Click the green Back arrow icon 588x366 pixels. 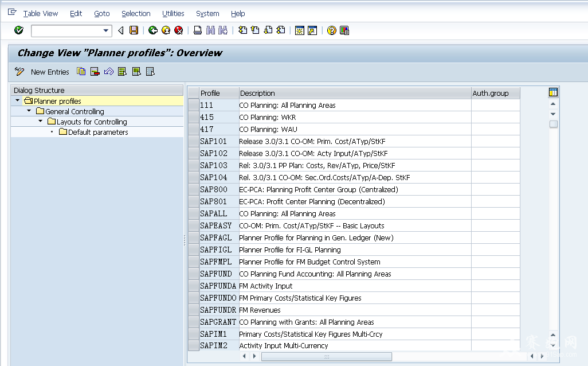click(152, 30)
